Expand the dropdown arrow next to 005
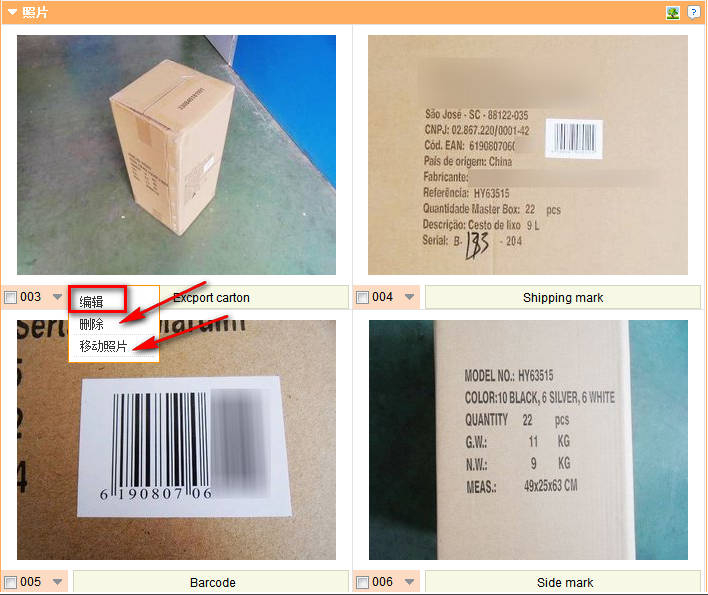Viewport: 708px width, 595px height. tap(57, 582)
